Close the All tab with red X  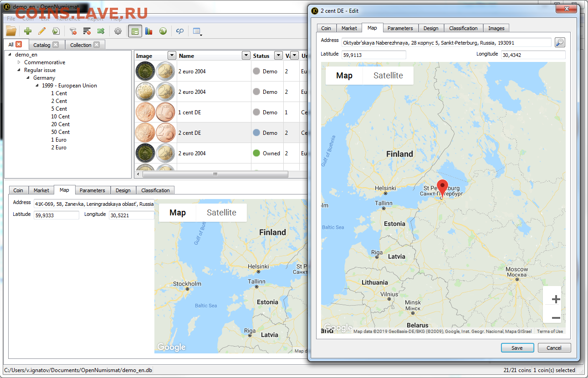19,44
